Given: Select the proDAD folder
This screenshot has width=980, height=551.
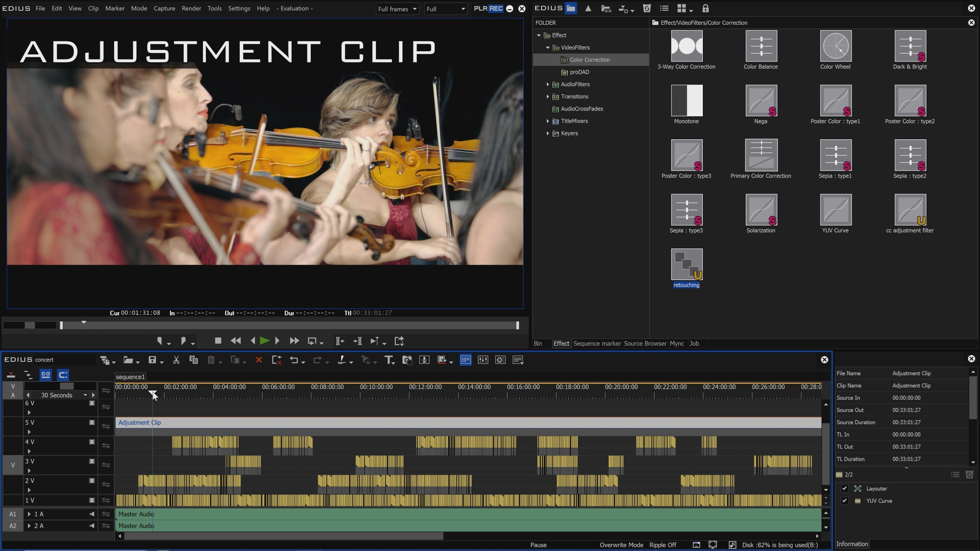Looking at the screenshot, I should tap(579, 72).
